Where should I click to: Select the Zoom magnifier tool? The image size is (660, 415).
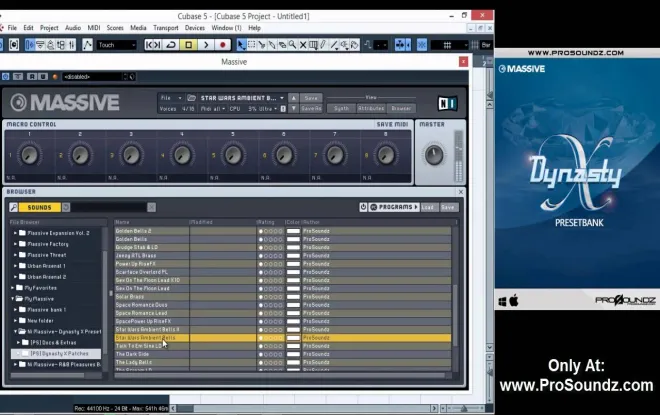click(293, 45)
